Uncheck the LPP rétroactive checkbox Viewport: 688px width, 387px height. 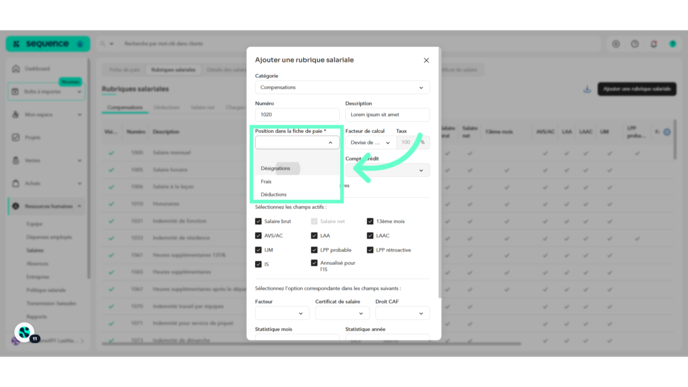(x=370, y=250)
